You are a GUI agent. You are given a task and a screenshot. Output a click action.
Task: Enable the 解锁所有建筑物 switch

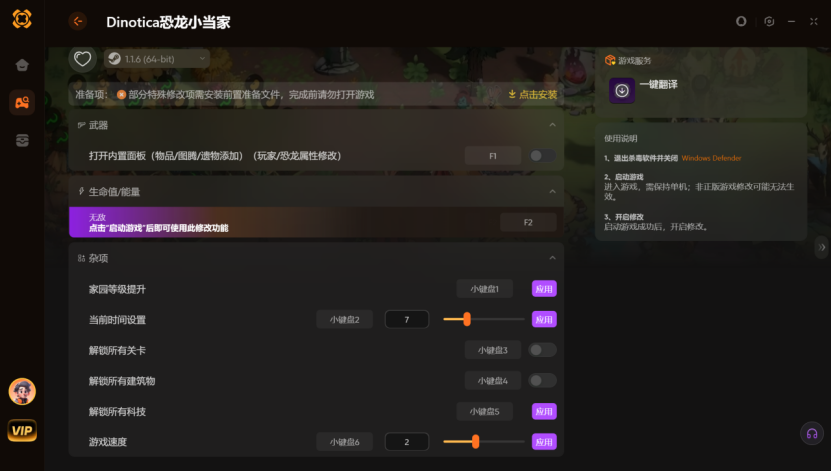click(x=543, y=380)
